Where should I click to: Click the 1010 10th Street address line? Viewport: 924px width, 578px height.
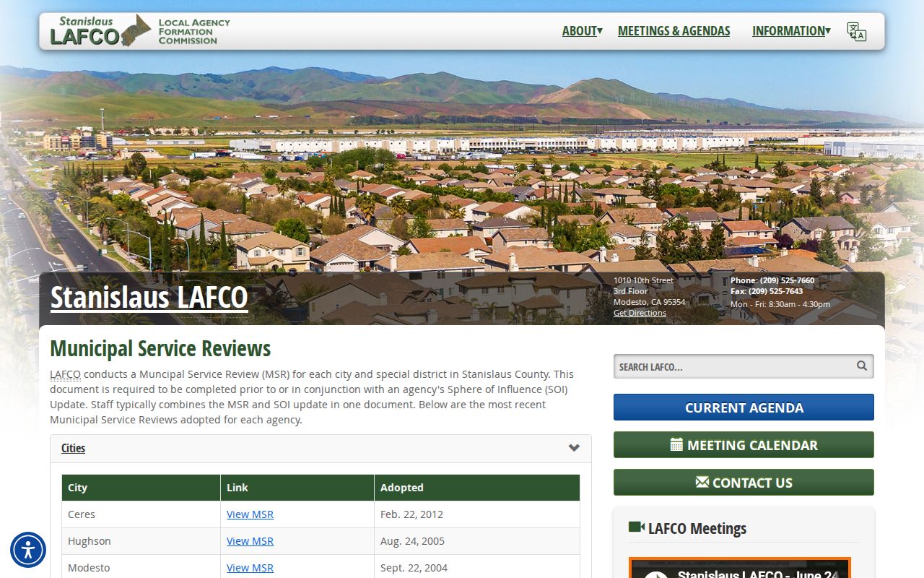coord(643,280)
